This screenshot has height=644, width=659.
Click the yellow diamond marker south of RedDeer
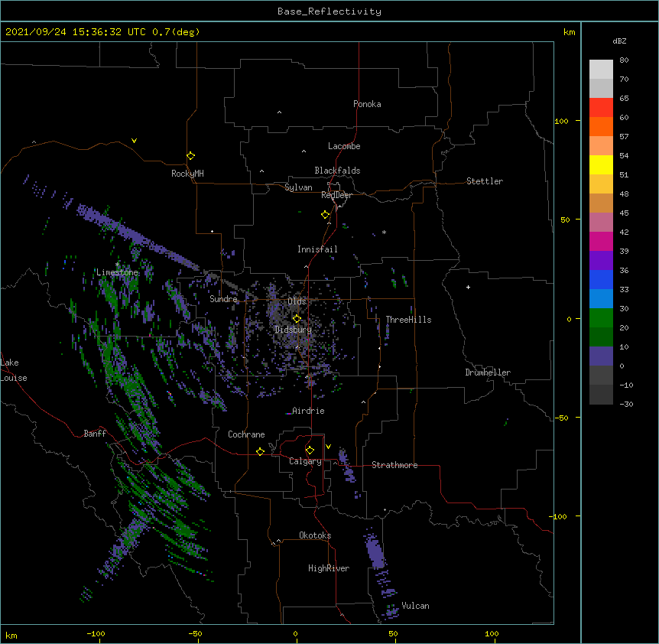tap(325, 214)
